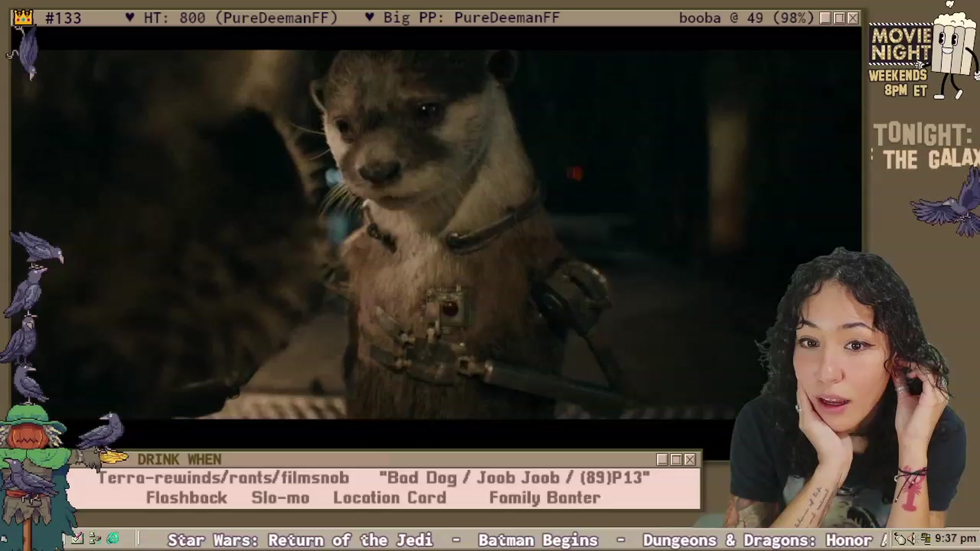This screenshot has height=551, width=980.
Task: Close the top stream window
Action: [x=853, y=18]
